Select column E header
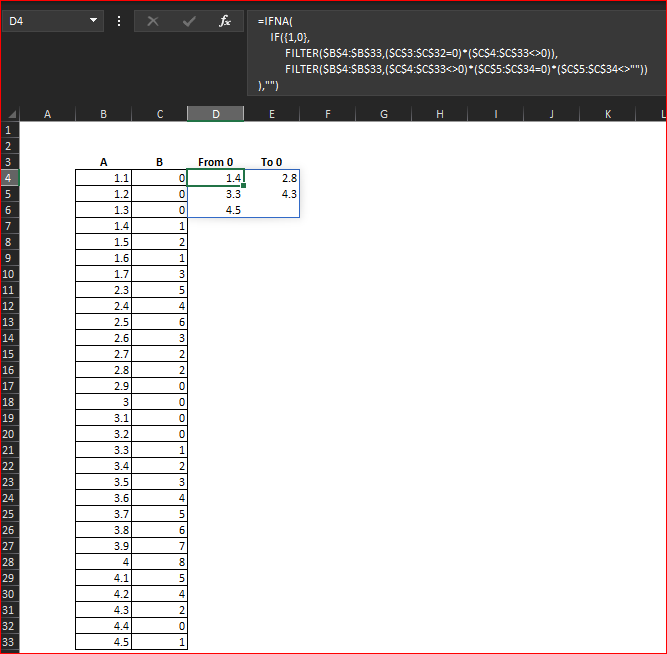The height and width of the screenshot is (654, 667). pos(272,114)
